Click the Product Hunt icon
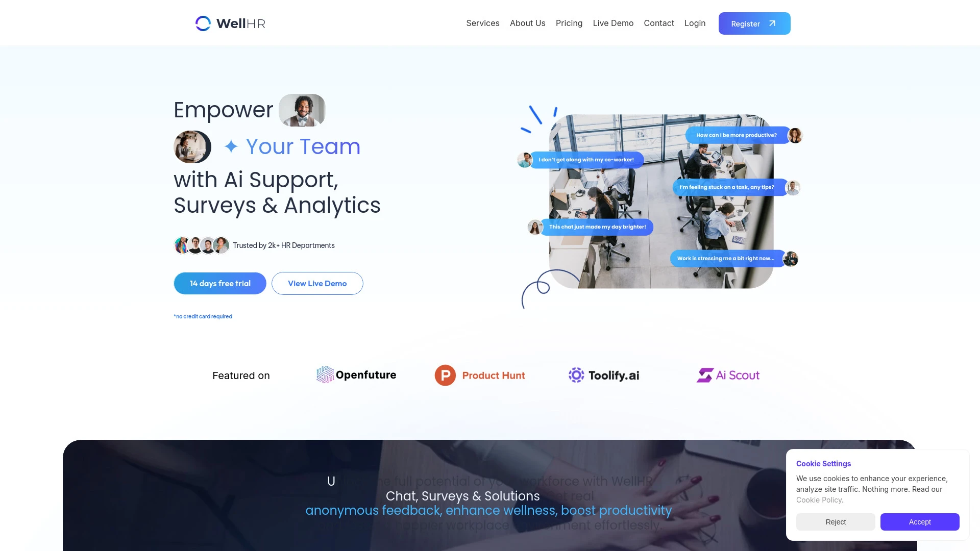Image resolution: width=980 pixels, height=551 pixels. pyautogui.click(x=445, y=375)
